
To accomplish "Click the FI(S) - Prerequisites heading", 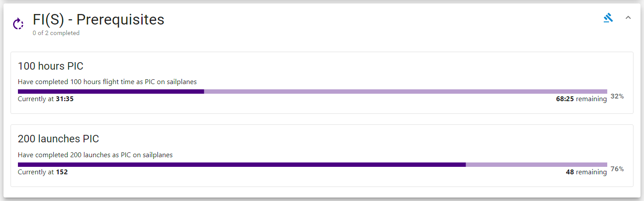I will click(98, 20).
